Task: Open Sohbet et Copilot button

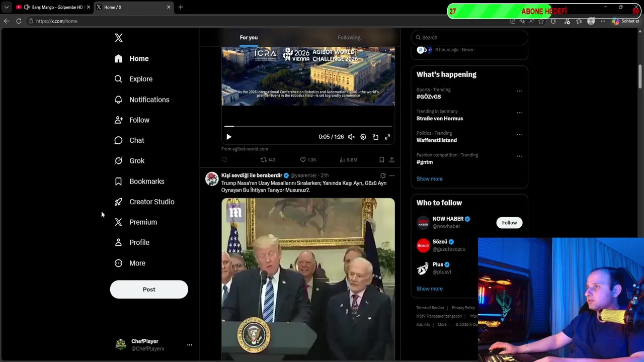Action: tap(626, 21)
